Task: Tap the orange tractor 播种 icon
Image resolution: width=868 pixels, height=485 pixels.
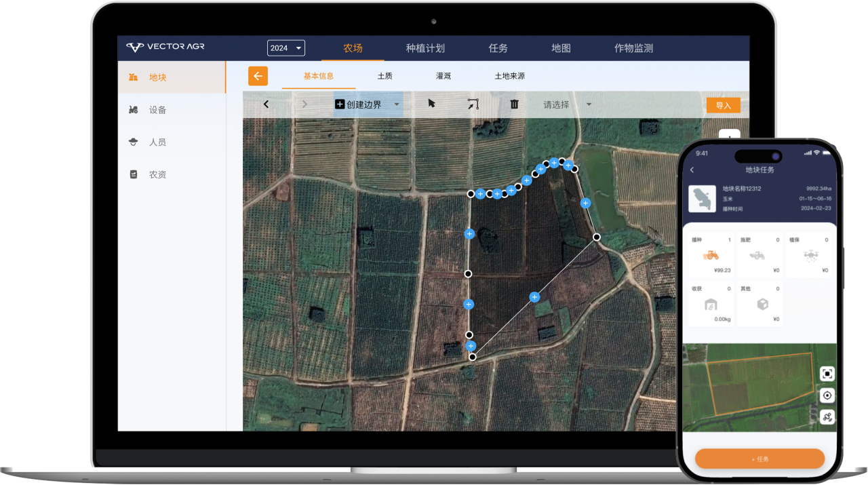Action: pyautogui.click(x=711, y=255)
